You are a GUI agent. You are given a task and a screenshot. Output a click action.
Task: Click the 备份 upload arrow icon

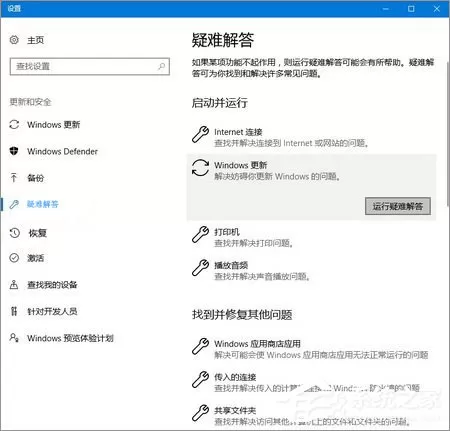[x=14, y=178]
